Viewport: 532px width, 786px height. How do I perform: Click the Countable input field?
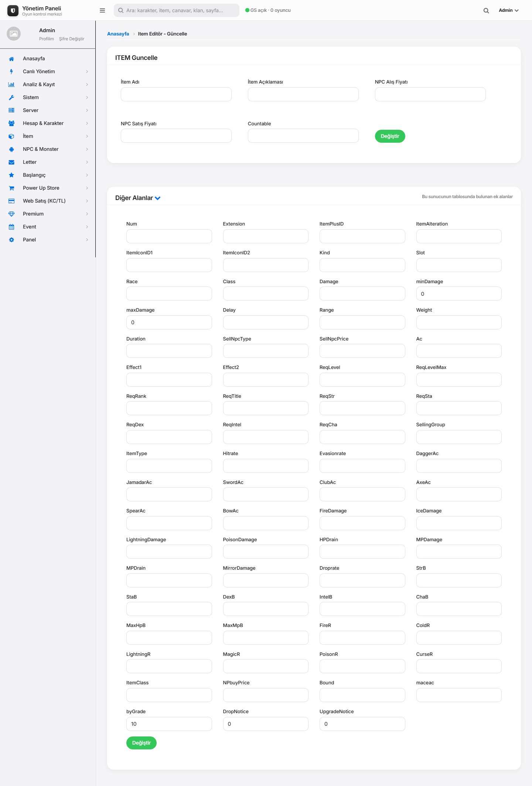click(x=303, y=136)
